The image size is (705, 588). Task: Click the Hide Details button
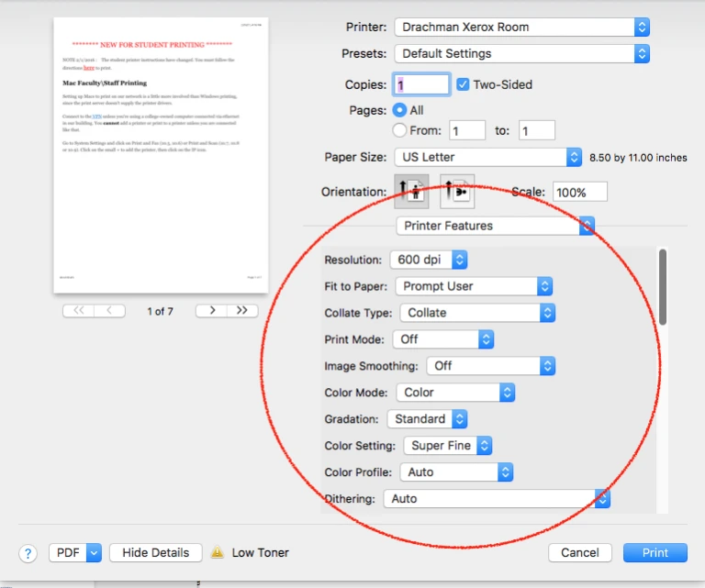click(155, 552)
